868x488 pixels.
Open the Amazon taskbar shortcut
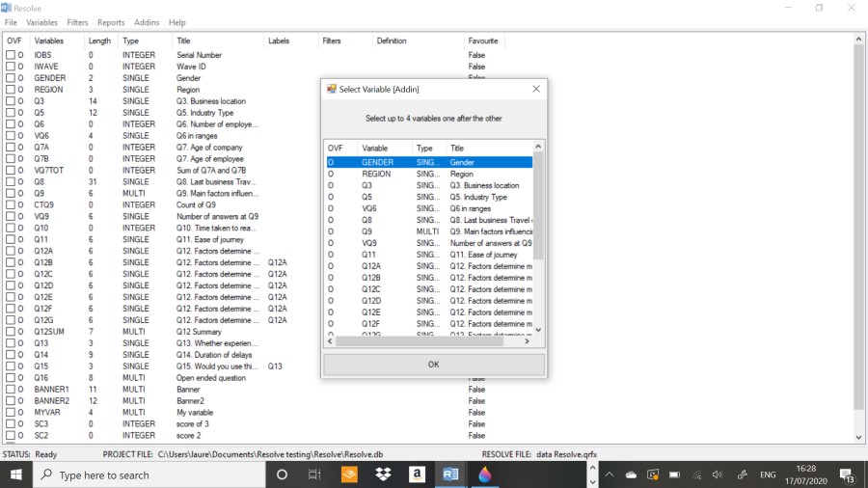coord(417,474)
